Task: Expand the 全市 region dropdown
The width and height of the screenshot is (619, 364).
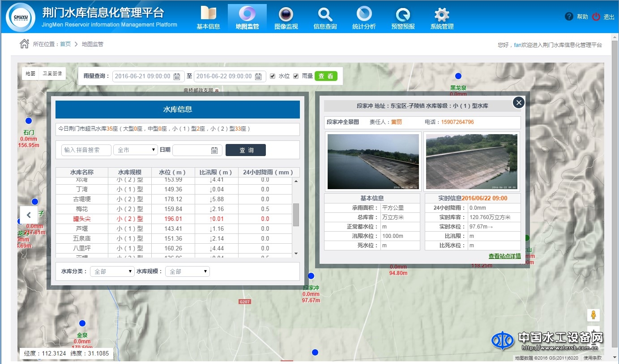Action: click(x=135, y=150)
